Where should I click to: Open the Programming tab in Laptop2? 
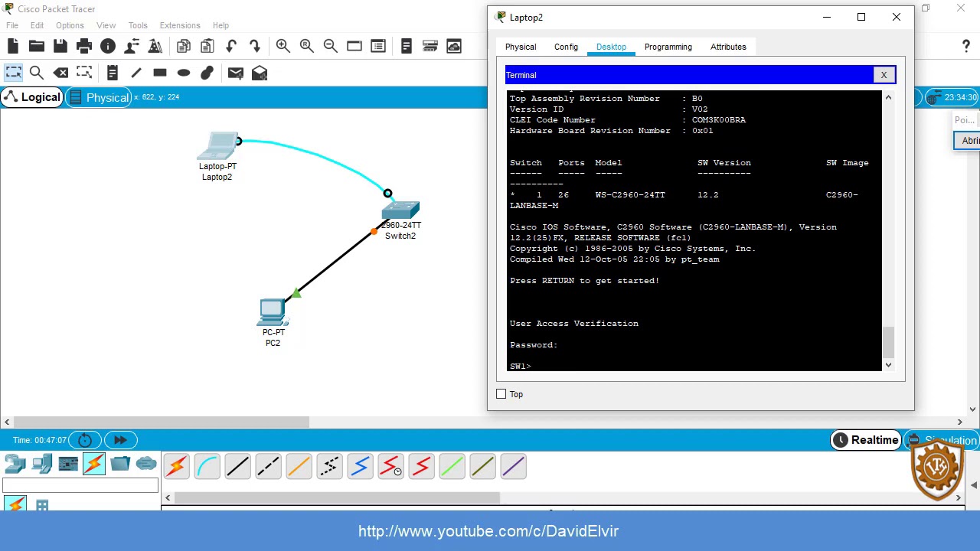pos(668,47)
